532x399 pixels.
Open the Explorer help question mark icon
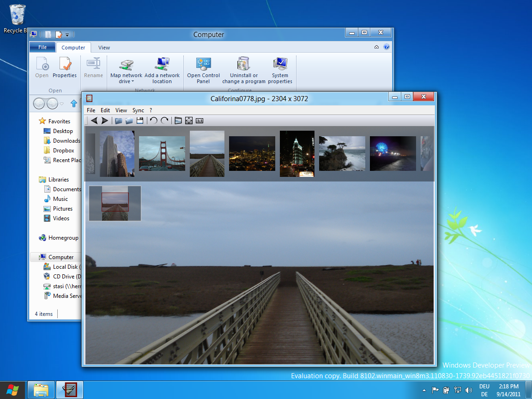387,47
